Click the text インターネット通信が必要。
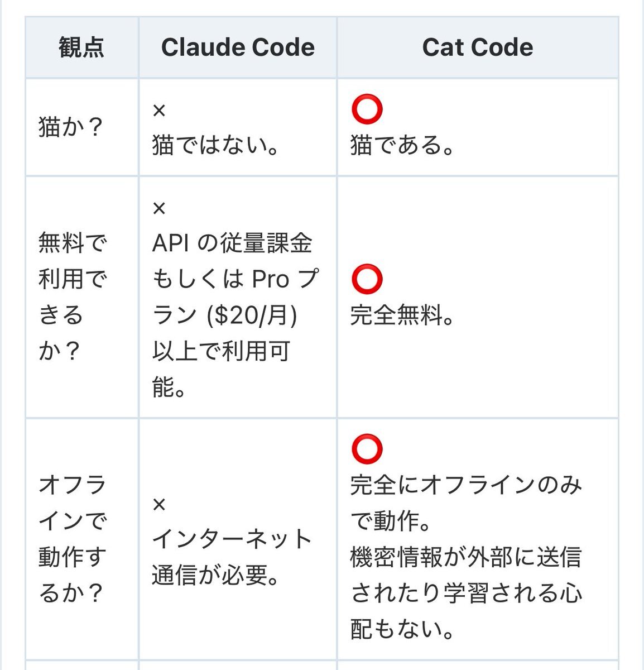 [x=232, y=557]
